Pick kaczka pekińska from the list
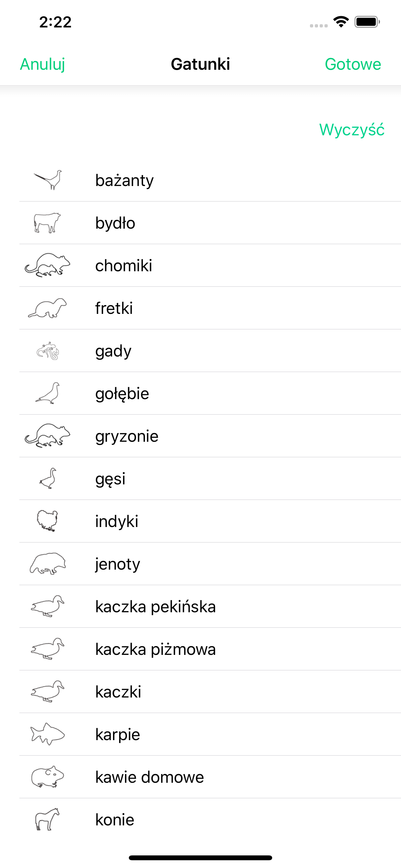The image size is (401, 868). click(x=210, y=606)
